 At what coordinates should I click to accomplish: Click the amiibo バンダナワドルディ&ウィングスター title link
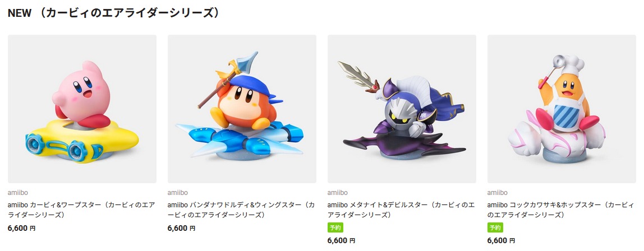(x=241, y=210)
